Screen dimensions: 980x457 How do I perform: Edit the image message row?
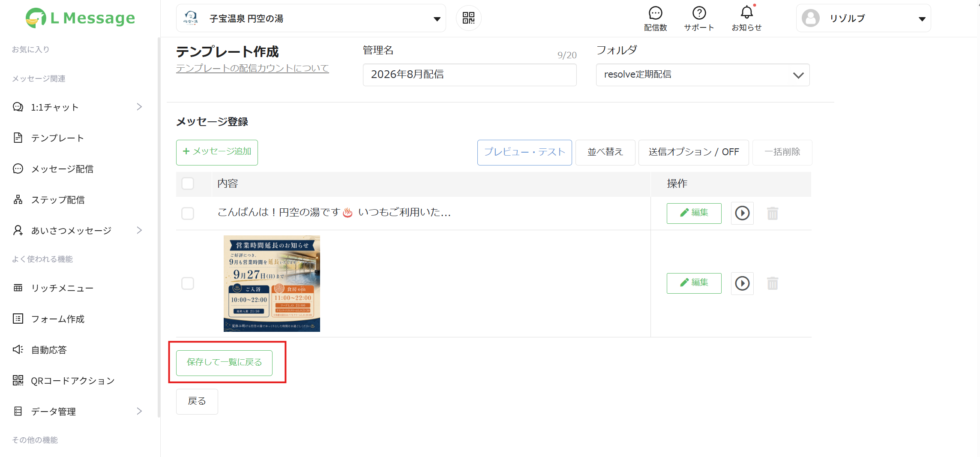(x=694, y=283)
